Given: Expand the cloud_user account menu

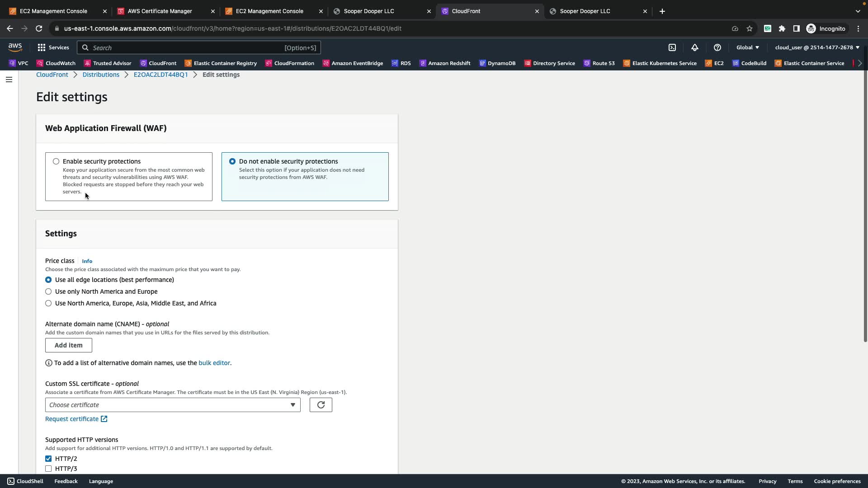Looking at the screenshot, I should tap(817, 47).
